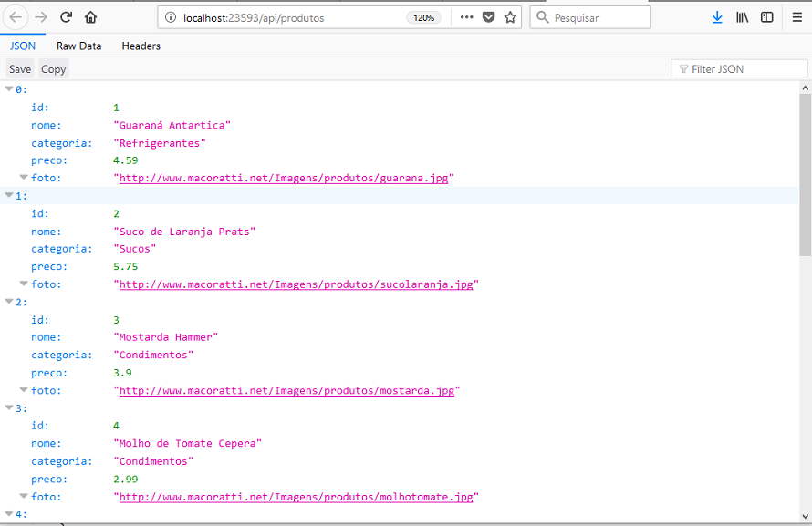Image resolution: width=812 pixels, height=526 pixels.
Task: Collapse item 2 in JSON tree
Action: click(x=9, y=302)
